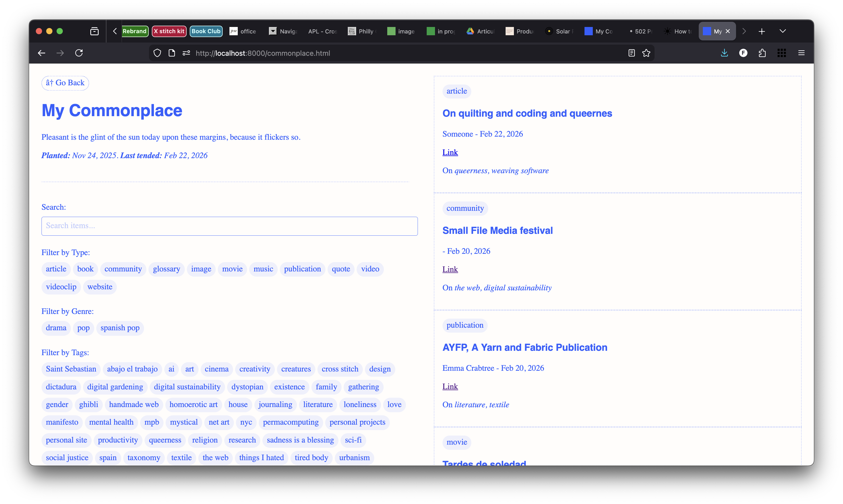
Task: Open Link under Small File Media festival
Action: point(450,269)
